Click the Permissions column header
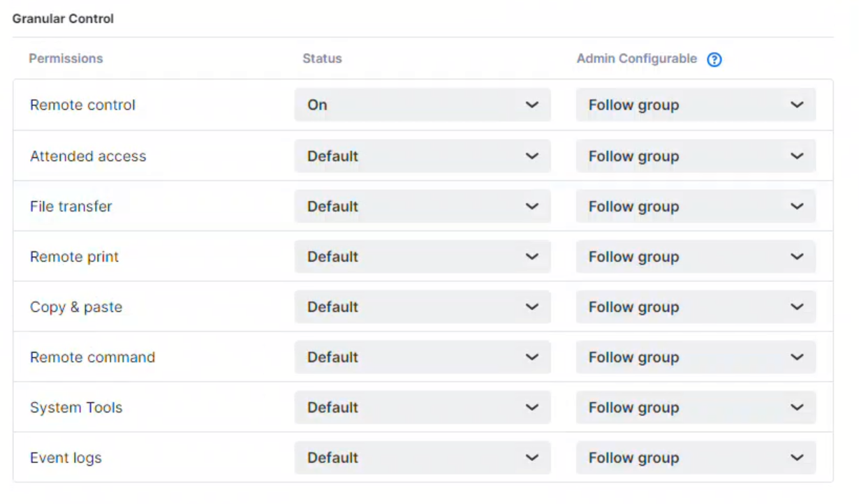The height and width of the screenshot is (504, 859). click(x=66, y=59)
